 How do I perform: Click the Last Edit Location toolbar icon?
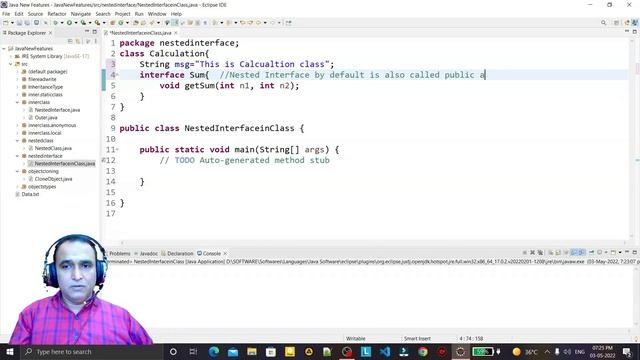[243, 23]
